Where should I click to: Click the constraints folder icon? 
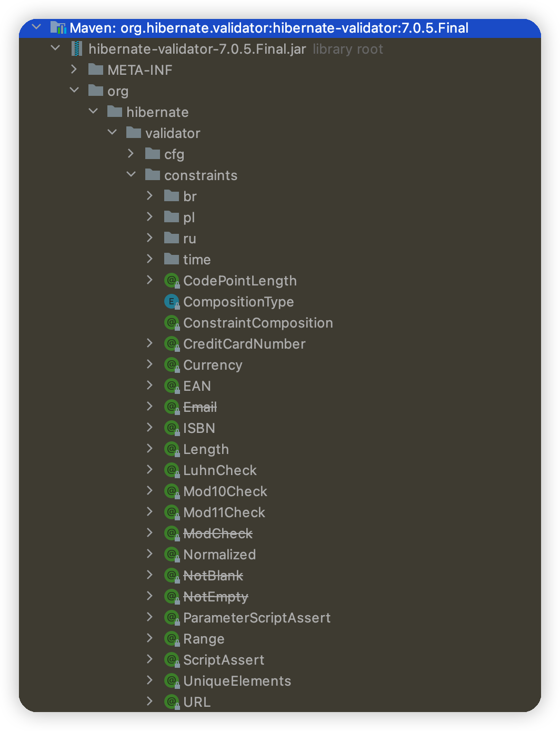pos(153,175)
